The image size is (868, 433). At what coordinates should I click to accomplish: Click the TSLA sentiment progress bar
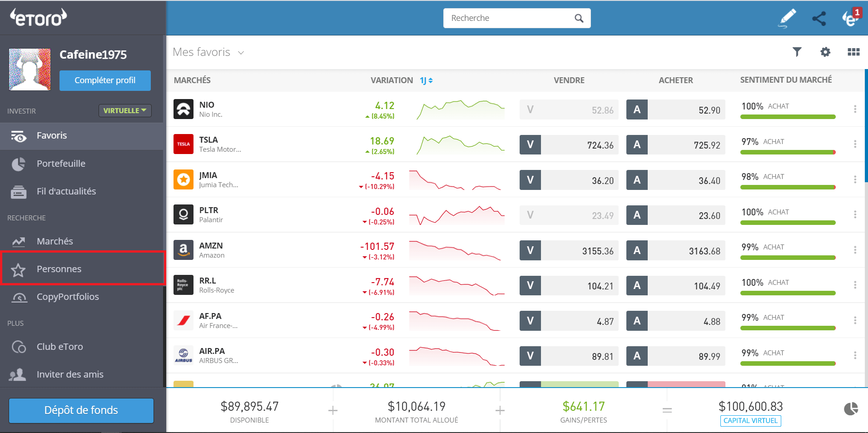788,152
